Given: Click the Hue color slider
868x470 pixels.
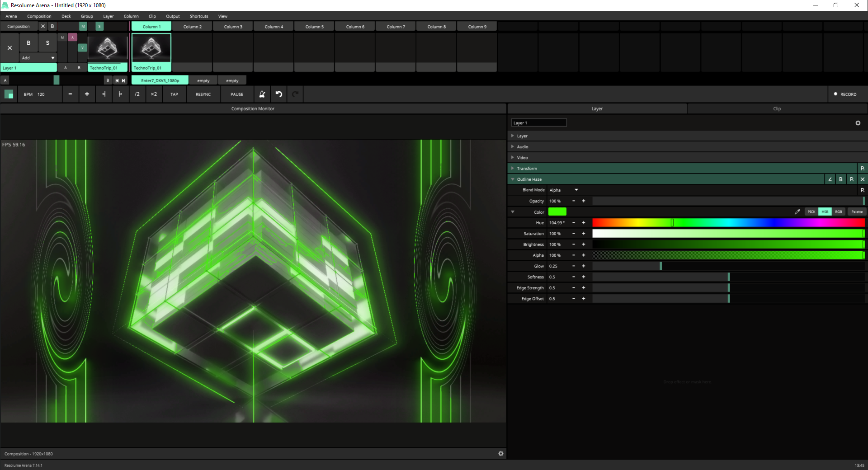Looking at the screenshot, I should click(728, 223).
